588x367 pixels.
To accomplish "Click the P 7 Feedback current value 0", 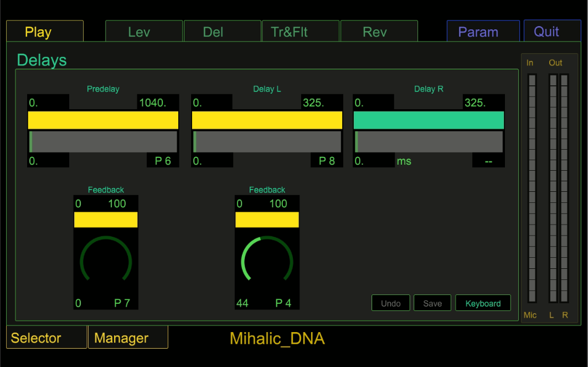I will click(x=78, y=303).
